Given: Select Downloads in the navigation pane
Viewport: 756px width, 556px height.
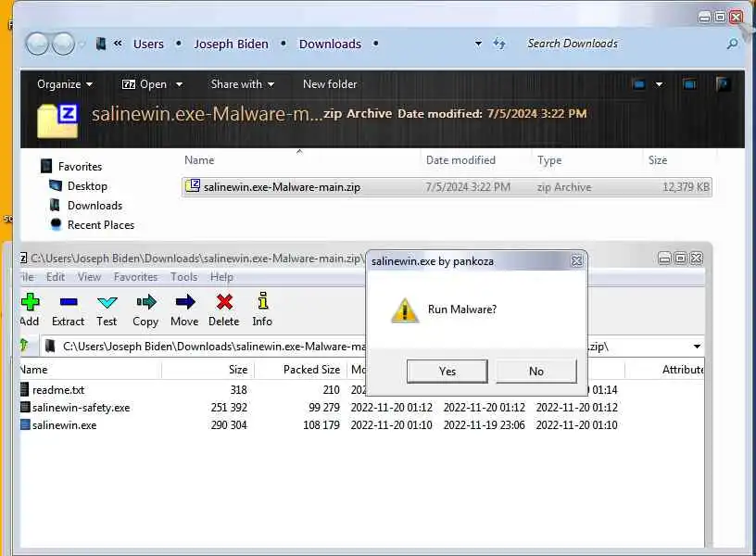Looking at the screenshot, I should click(95, 206).
